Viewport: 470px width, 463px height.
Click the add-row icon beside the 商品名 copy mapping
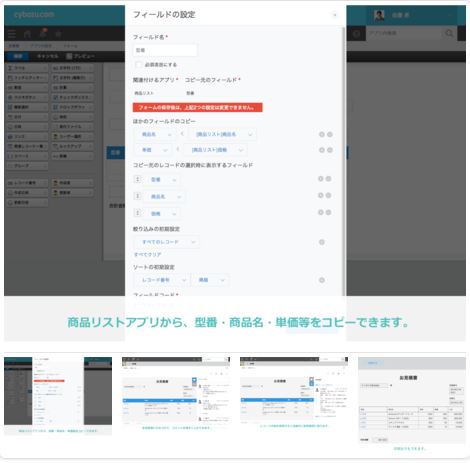coord(322,134)
